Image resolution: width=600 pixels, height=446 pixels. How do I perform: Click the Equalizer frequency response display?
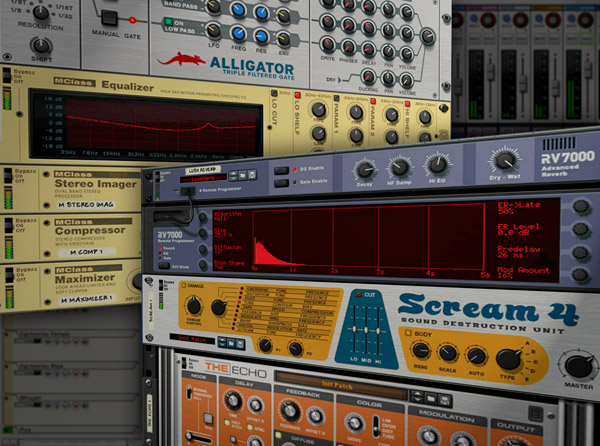(145, 125)
